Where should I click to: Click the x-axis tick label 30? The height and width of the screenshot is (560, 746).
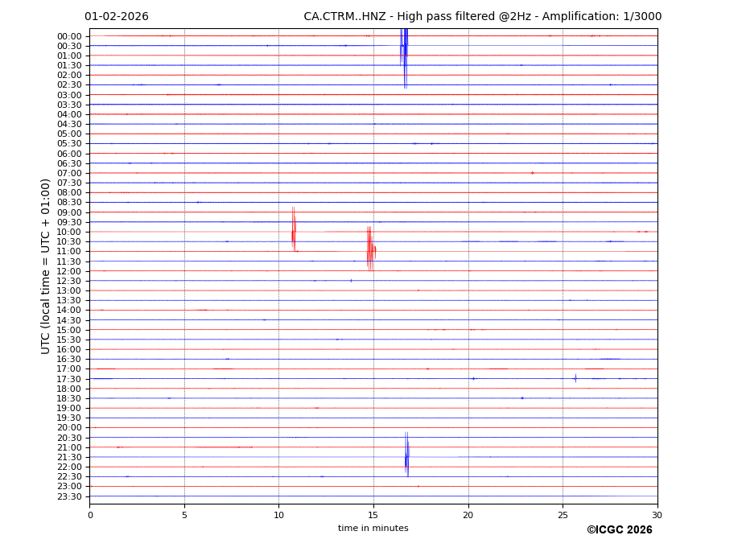click(x=657, y=515)
